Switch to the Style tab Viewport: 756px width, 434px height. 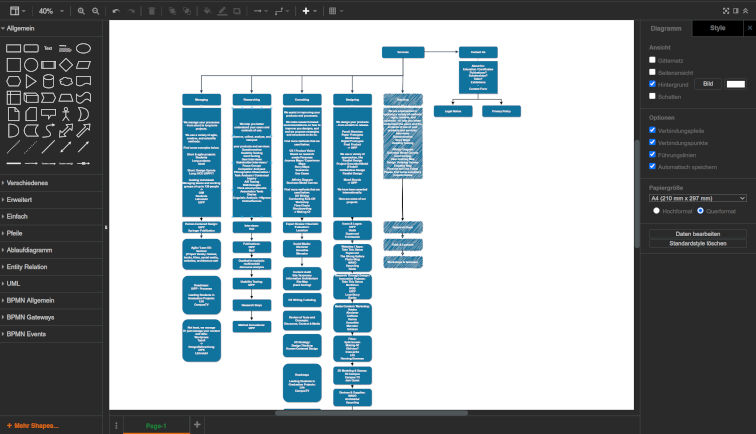tap(717, 28)
